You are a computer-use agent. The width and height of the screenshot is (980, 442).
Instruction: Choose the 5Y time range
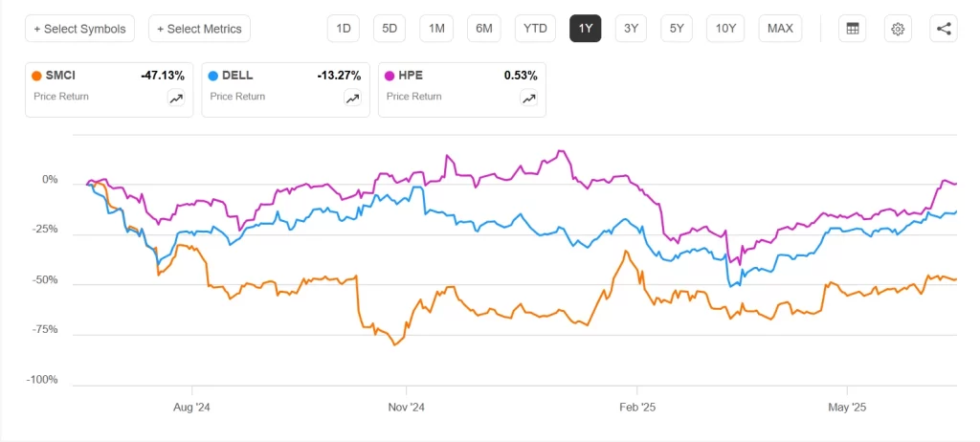click(677, 29)
